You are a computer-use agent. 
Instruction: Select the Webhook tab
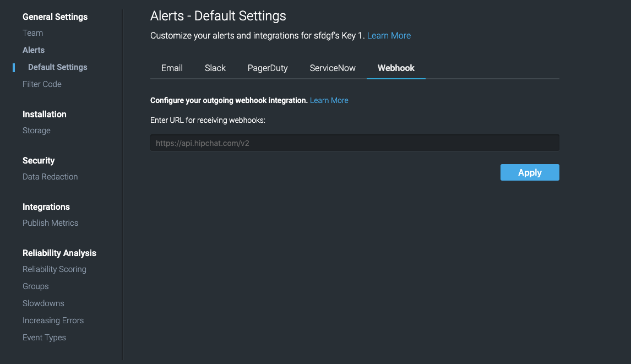(396, 68)
